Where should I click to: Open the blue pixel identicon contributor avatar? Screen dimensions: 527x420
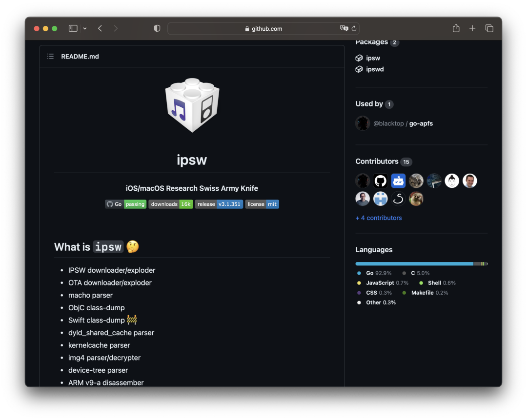tap(381, 199)
